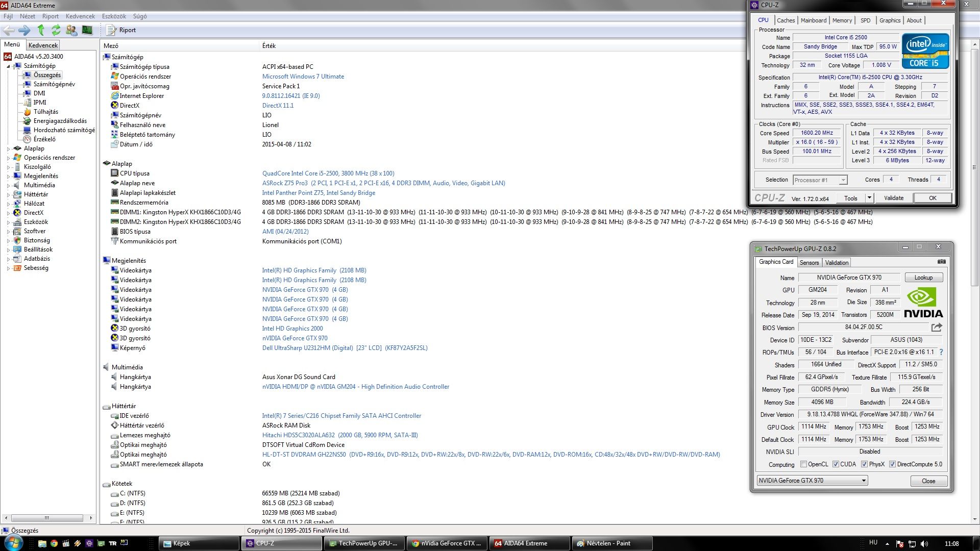The height and width of the screenshot is (551, 980).
Task: Toggle the CUDA checkbox in GPU-Z
Action: tap(836, 464)
